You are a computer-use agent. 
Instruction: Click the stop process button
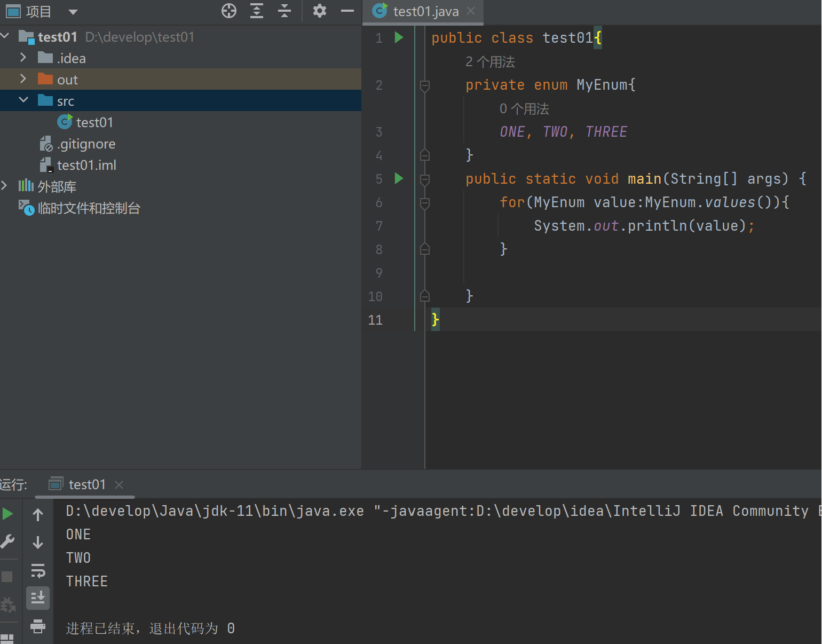coord(7,576)
